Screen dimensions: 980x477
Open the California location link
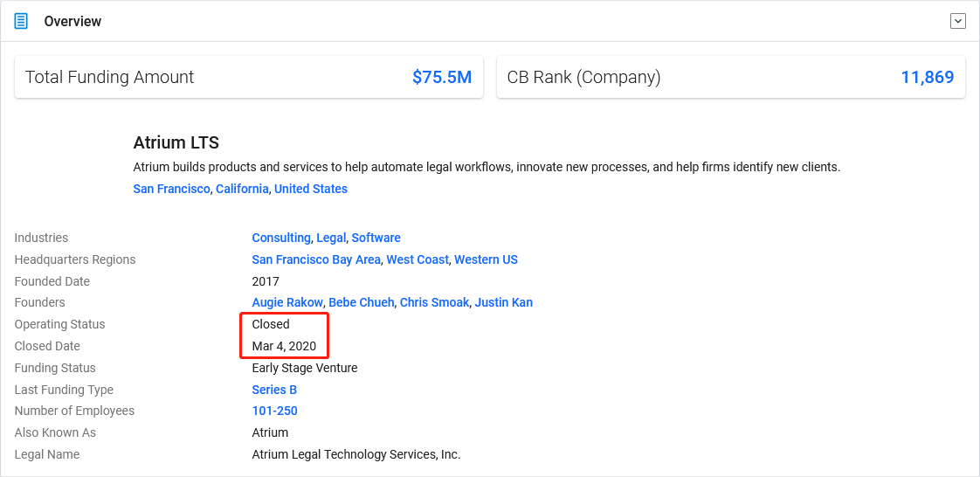(242, 189)
